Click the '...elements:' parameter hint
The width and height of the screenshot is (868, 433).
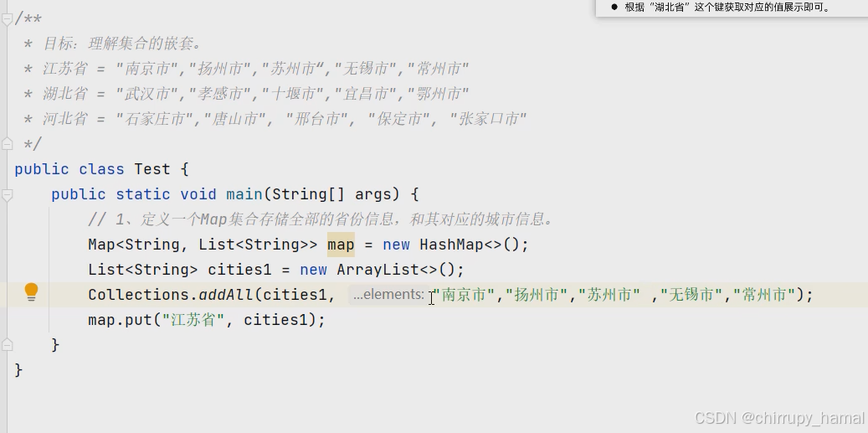click(388, 295)
